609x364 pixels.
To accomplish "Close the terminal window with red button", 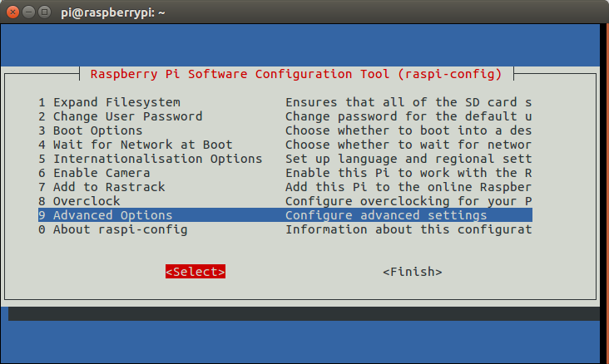I will pos(12,12).
